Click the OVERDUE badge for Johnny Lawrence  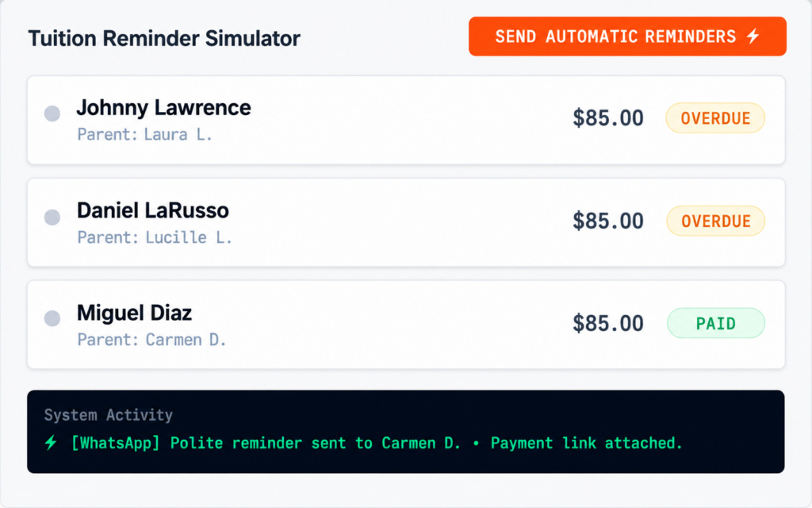[x=715, y=118]
